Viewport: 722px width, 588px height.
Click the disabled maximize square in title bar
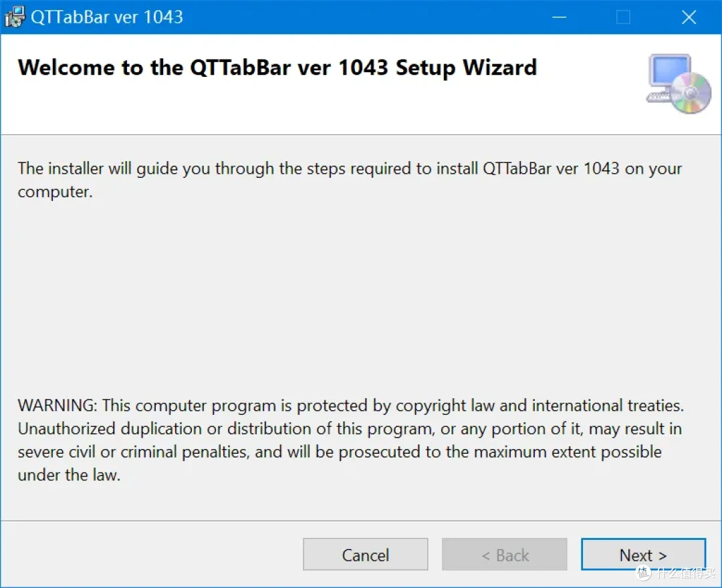tap(623, 17)
